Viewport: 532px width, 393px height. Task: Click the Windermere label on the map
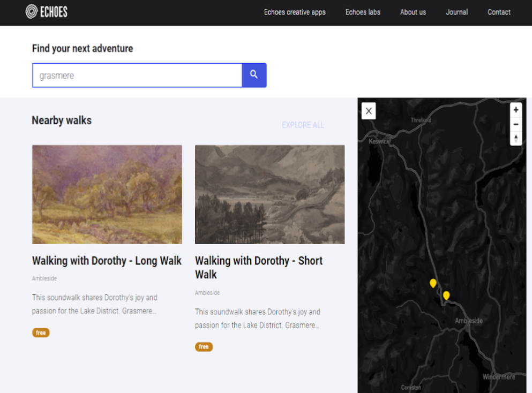(x=499, y=377)
